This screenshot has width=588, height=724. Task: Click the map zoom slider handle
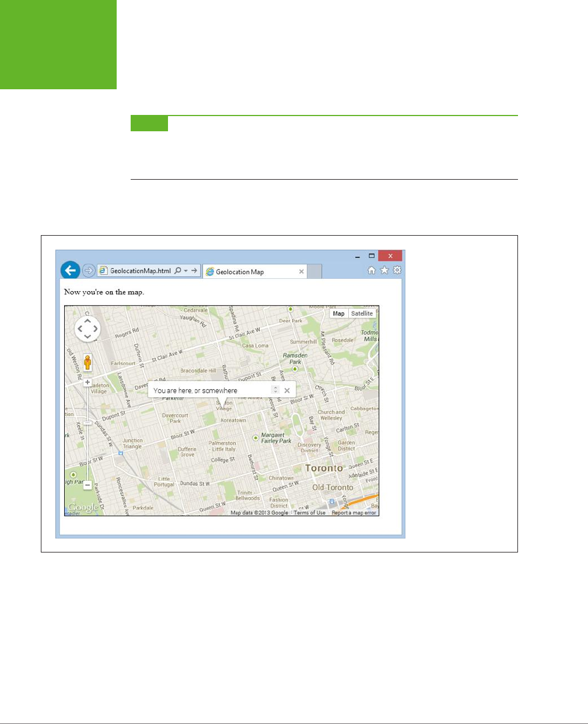click(x=87, y=422)
